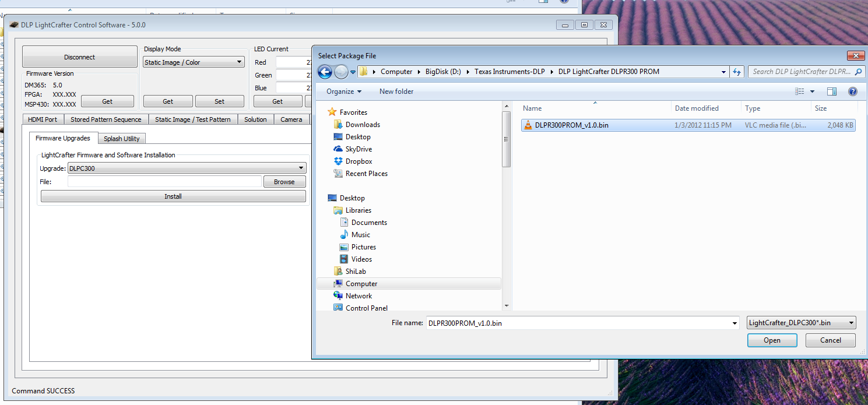The height and width of the screenshot is (405, 868).
Task: Click Disconnect in LightCrafter window
Action: 80,57
